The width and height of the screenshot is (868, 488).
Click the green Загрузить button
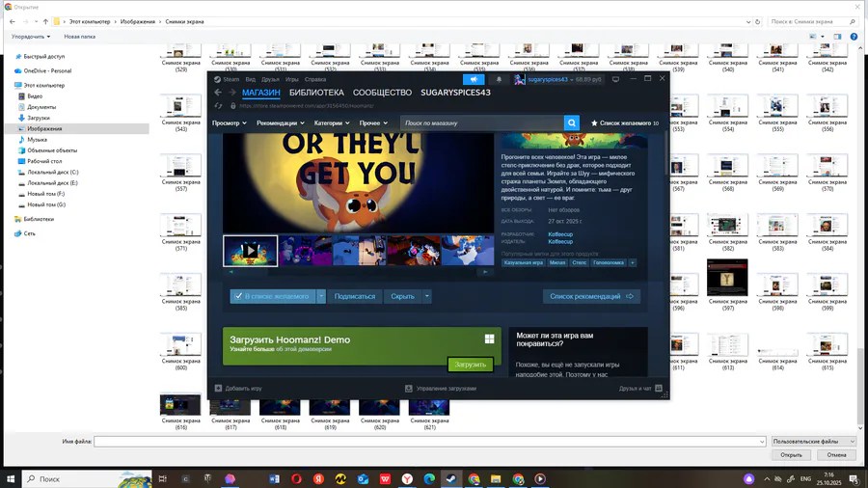pos(470,365)
